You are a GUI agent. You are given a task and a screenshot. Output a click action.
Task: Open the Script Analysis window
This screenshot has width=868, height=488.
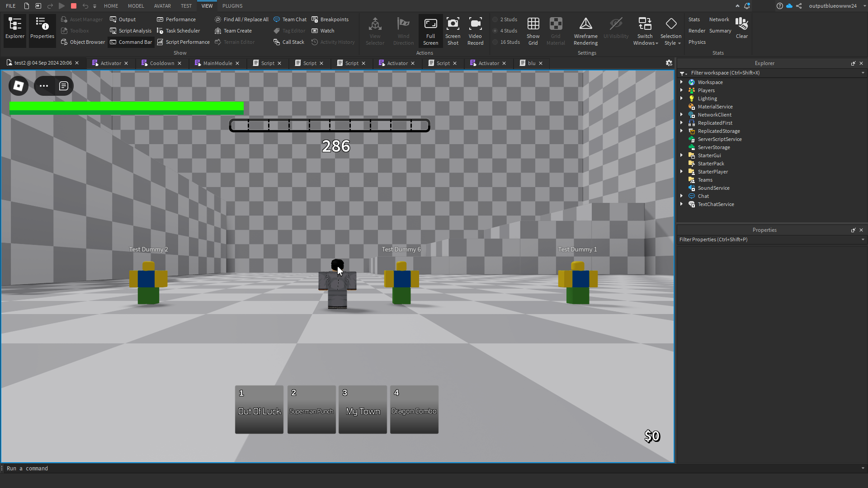(x=131, y=31)
